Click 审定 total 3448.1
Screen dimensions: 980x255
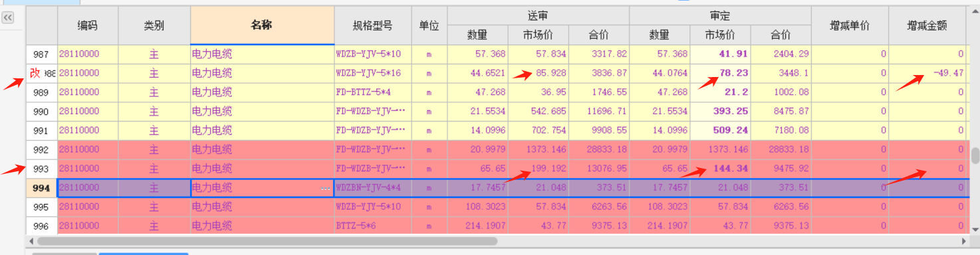tap(781, 73)
